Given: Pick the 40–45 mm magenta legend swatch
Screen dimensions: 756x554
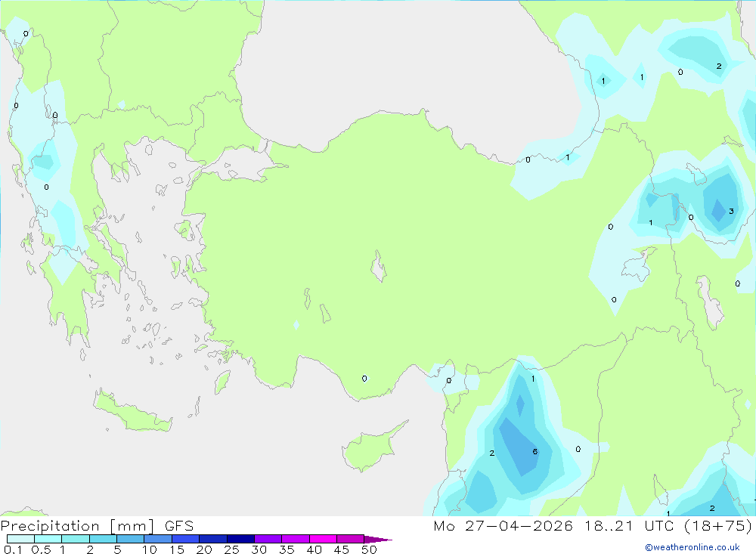Looking at the screenshot, I should [323, 539].
